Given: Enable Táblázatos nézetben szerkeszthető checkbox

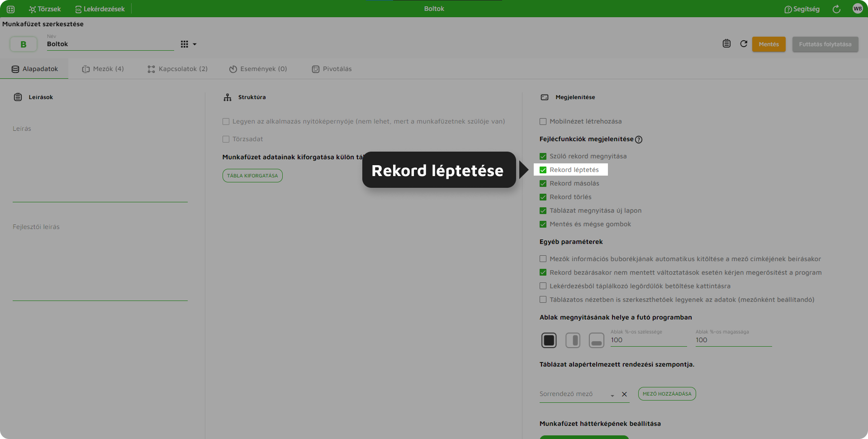Looking at the screenshot, I should tap(543, 300).
